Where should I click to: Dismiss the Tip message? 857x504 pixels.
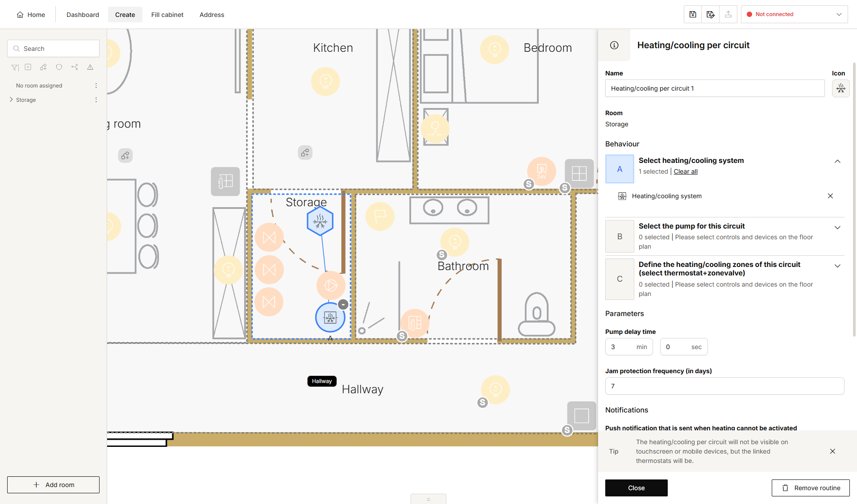coord(832,451)
